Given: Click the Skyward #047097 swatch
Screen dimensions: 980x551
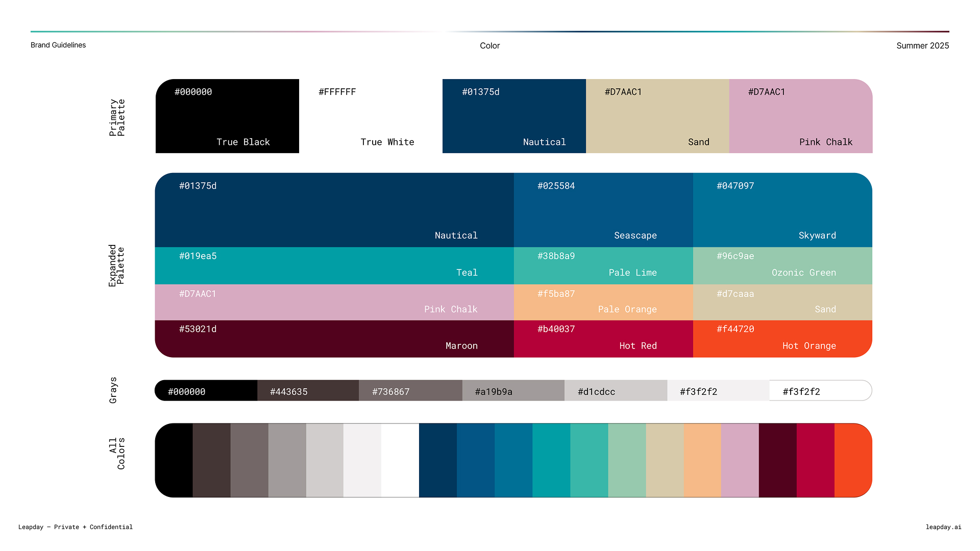Looking at the screenshot, I should pos(782,210).
